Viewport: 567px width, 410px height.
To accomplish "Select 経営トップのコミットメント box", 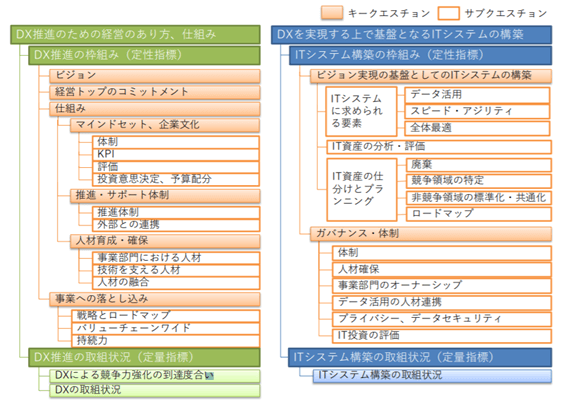I will point(155,92).
